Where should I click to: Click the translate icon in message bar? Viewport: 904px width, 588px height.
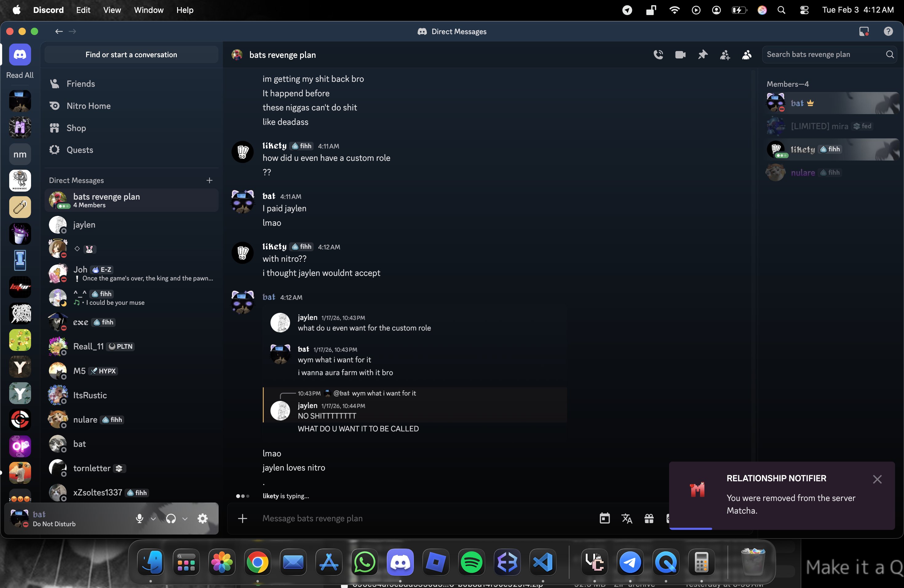(x=627, y=518)
